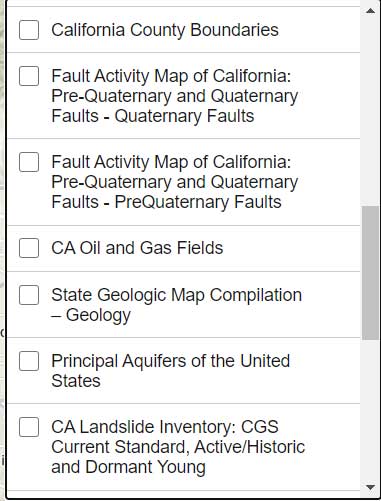Click the PreQuaternary Faults layer name text

pos(175,182)
